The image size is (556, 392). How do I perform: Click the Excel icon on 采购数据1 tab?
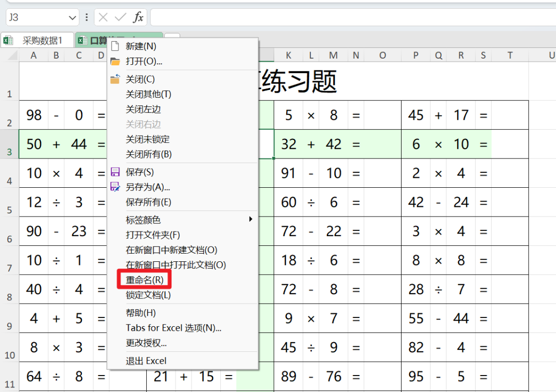click(8, 41)
